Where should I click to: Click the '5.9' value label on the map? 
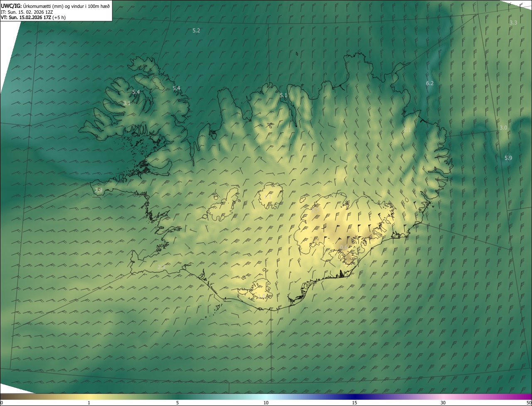pyautogui.click(x=508, y=158)
